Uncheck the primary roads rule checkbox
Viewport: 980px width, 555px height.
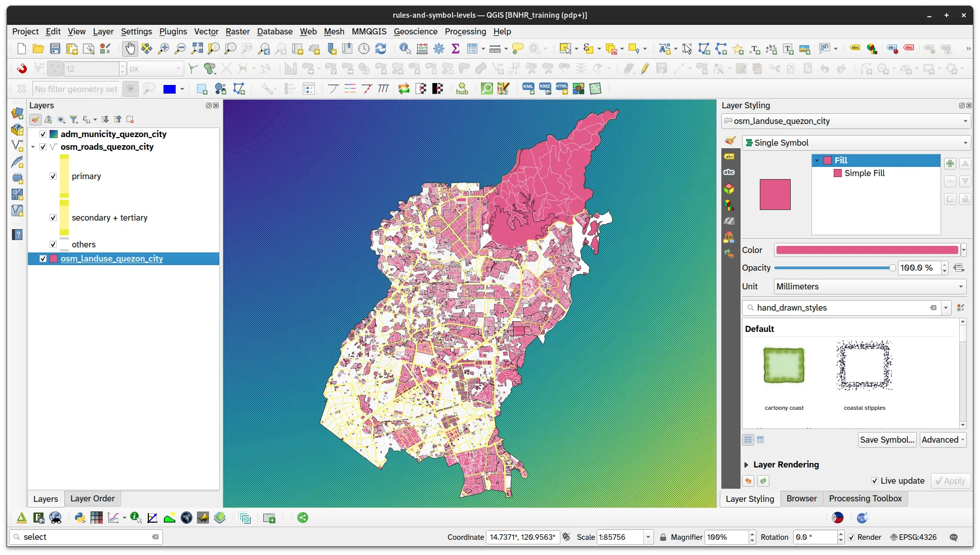(x=53, y=176)
